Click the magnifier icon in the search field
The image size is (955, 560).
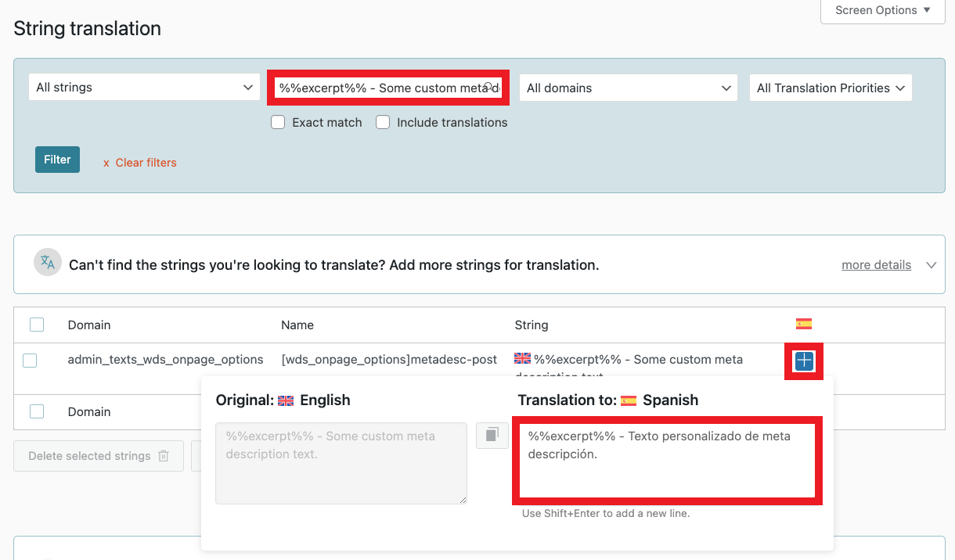tap(491, 88)
